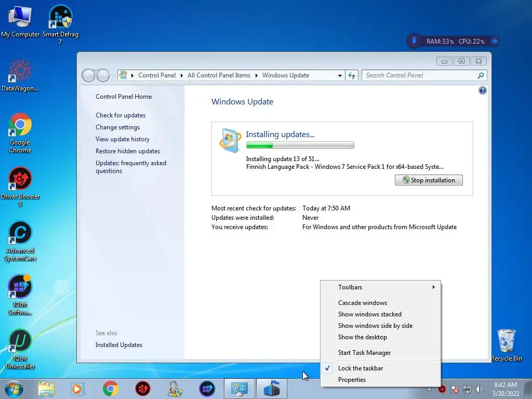This screenshot has height=399, width=532.
Task: Select the DataWagon desktop shortcut
Action: tap(20, 76)
